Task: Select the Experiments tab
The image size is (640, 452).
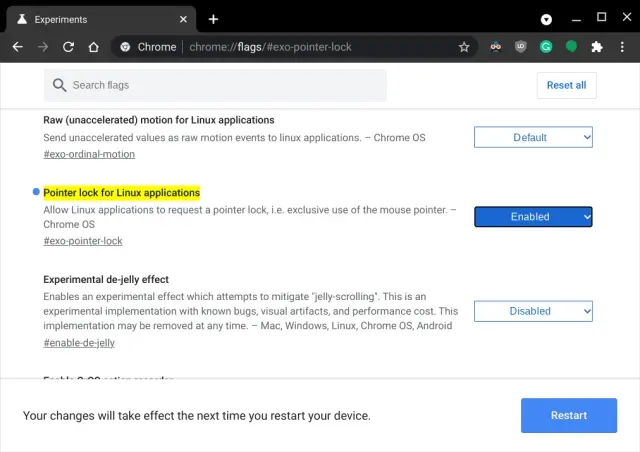Action: (90, 19)
